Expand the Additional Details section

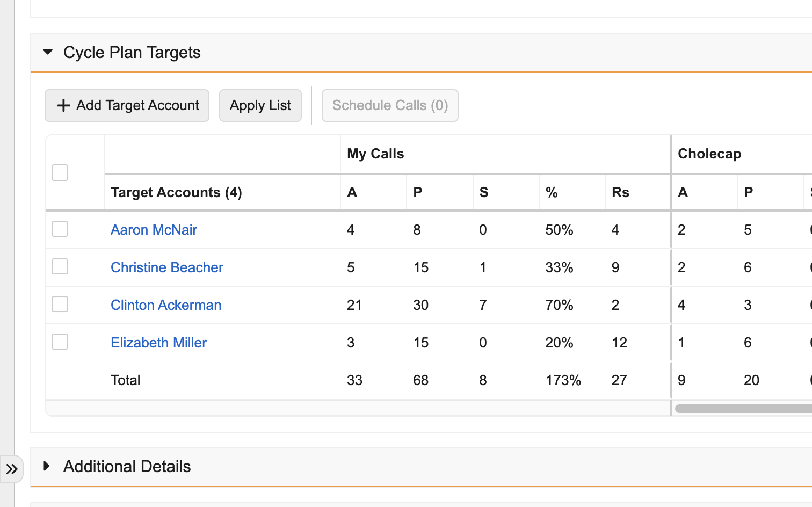tap(47, 466)
